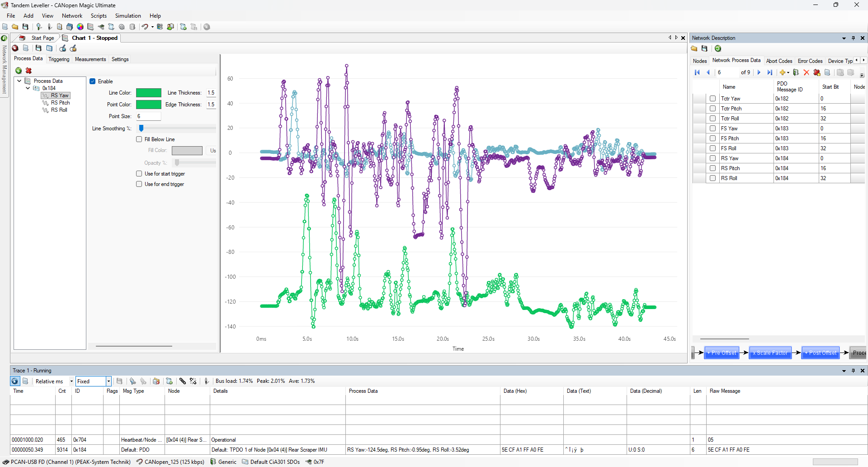Image resolution: width=868 pixels, height=467 pixels.
Task: Click the red stop chart recording icon
Action: [15, 48]
